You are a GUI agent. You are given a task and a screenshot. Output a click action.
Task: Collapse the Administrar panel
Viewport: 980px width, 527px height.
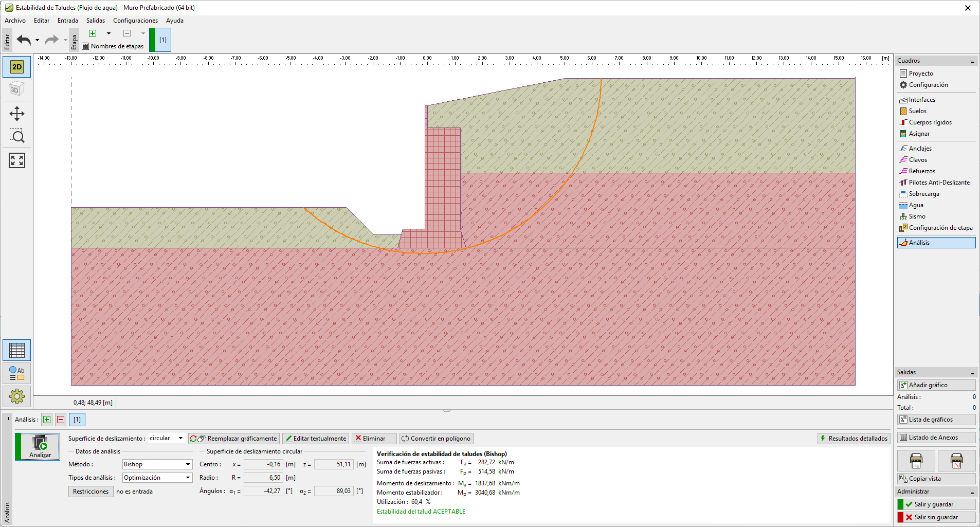coord(972,492)
